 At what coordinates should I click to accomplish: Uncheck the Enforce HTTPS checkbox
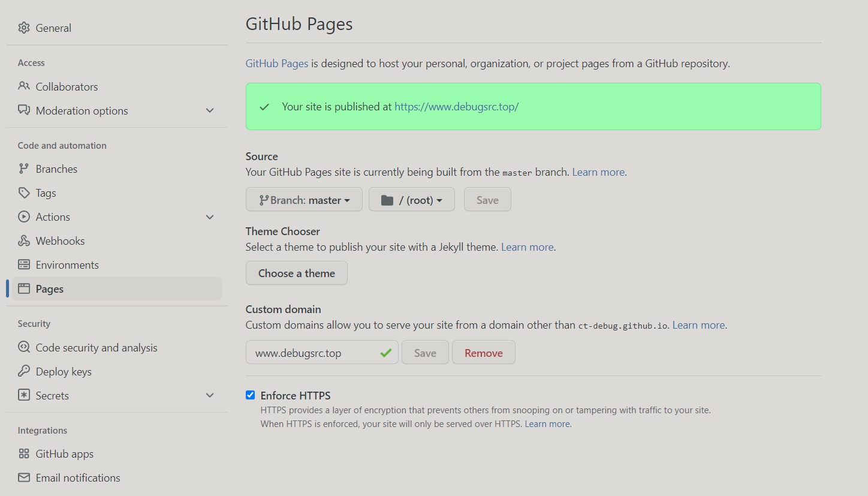click(x=251, y=395)
